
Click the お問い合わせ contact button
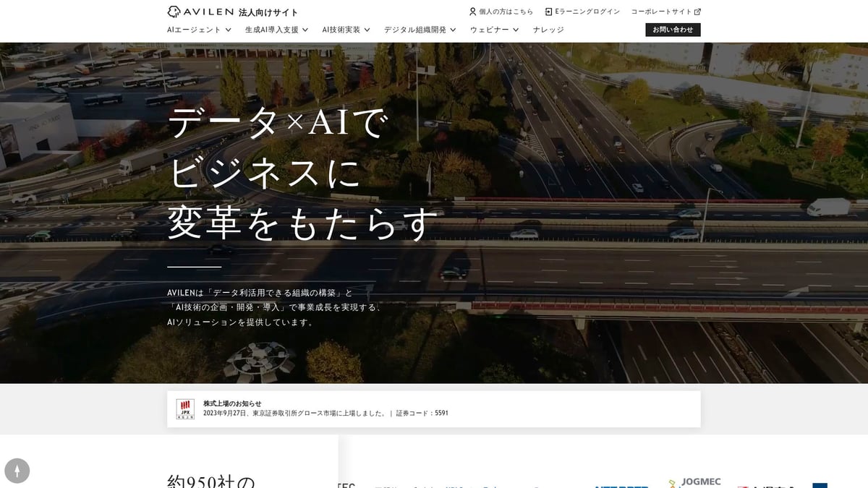point(672,30)
